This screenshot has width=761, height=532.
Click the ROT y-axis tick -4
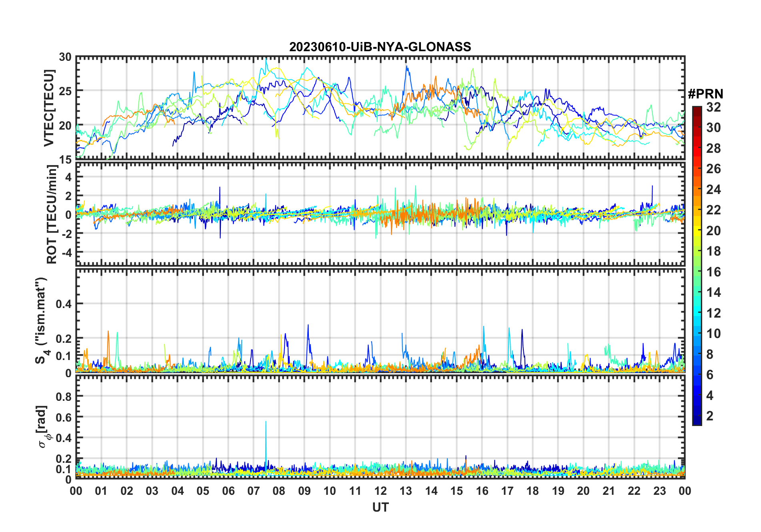pyautogui.click(x=66, y=252)
